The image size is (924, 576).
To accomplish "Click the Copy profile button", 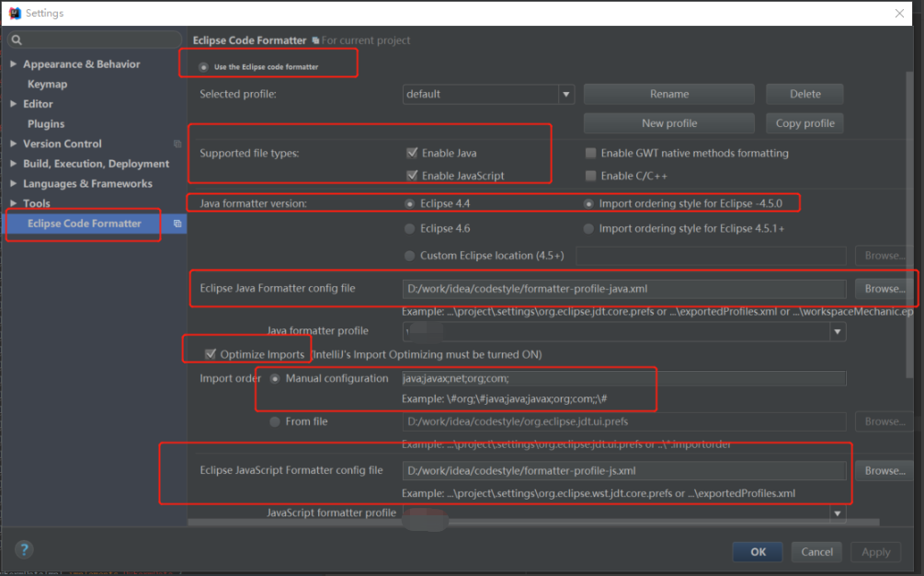I will [804, 123].
